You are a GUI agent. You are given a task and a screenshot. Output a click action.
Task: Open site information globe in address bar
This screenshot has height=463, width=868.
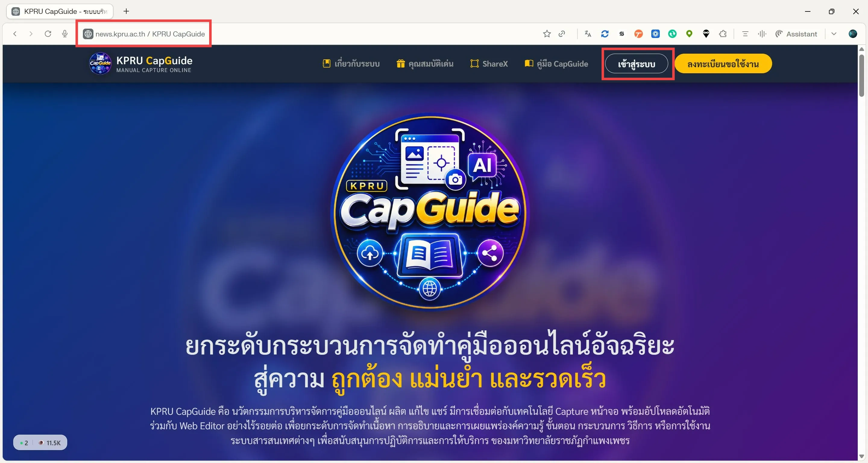point(88,34)
